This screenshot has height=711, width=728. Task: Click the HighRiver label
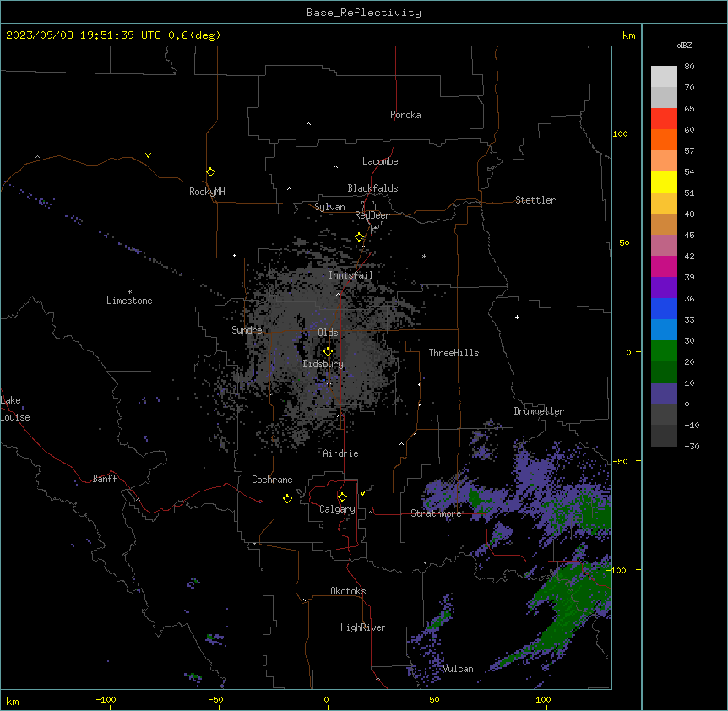[x=363, y=627]
